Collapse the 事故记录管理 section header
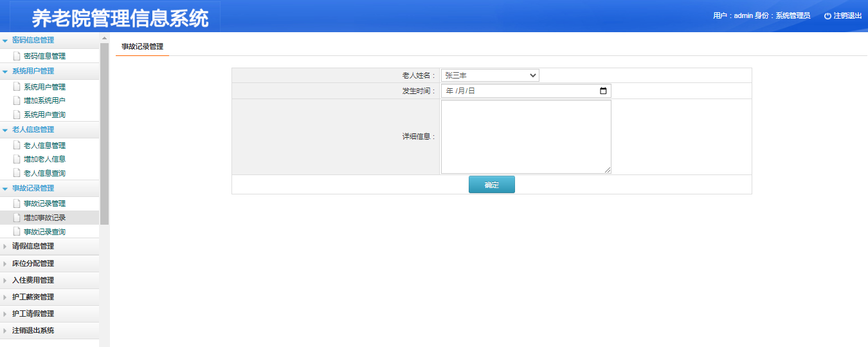Viewport: 868px width, 347px height. click(50, 188)
